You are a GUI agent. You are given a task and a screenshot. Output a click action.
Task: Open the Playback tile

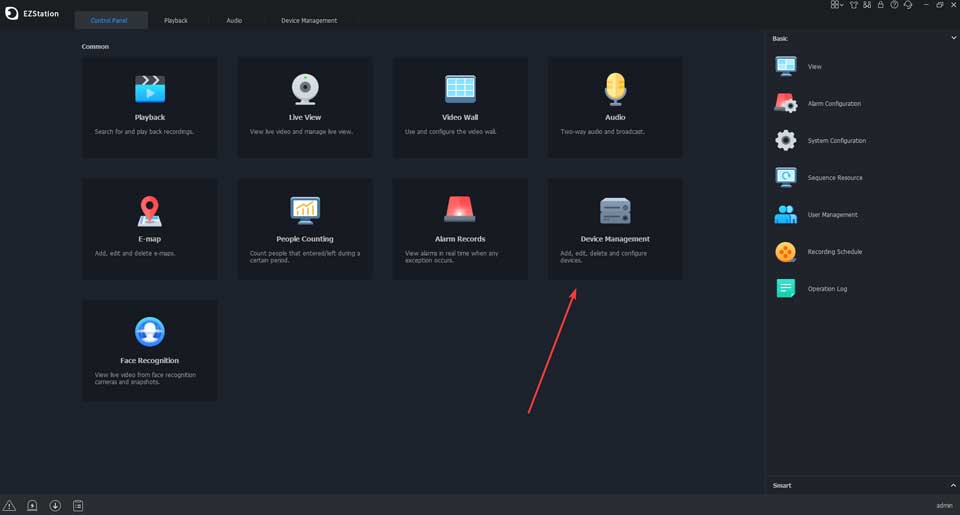pyautogui.click(x=149, y=107)
